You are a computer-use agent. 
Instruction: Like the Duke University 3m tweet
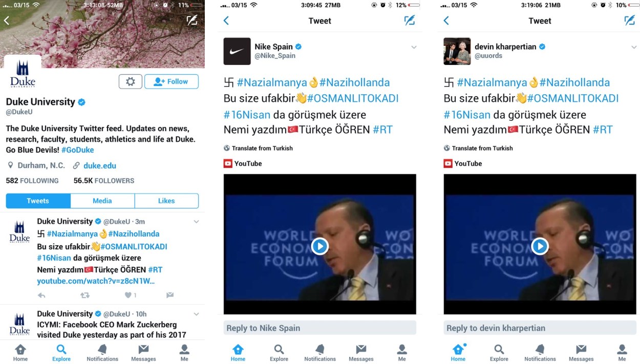[x=128, y=295]
